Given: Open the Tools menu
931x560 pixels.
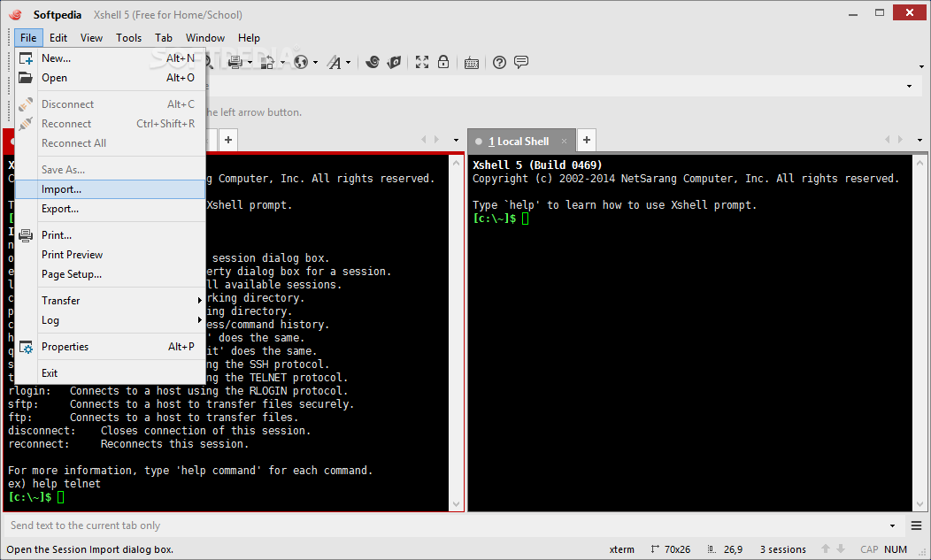Looking at the screenshot, I should coord(129,37).
